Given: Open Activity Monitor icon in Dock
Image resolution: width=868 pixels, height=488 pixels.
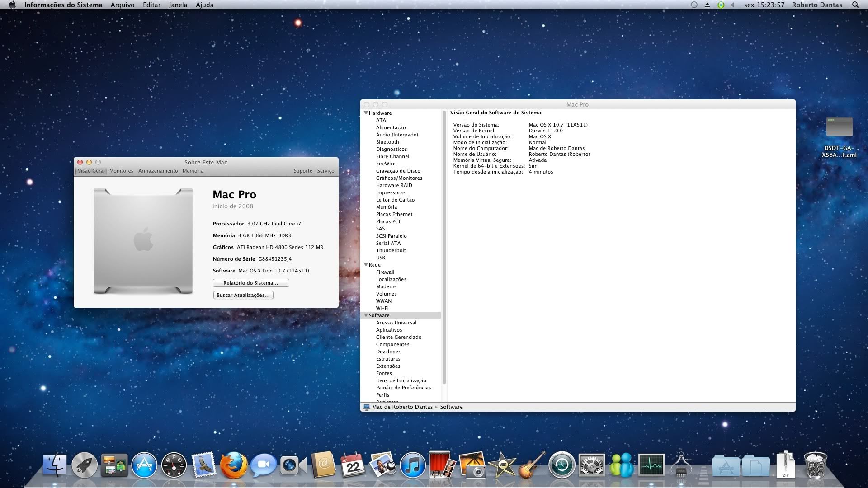Looking at the screenshot, I should [x=651, y=465].
